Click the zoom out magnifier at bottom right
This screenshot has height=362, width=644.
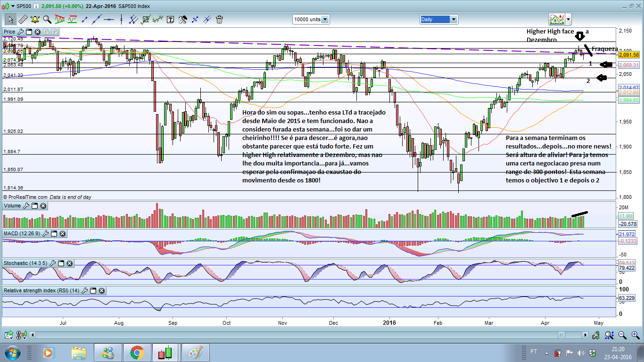click(x=622, y=335)
